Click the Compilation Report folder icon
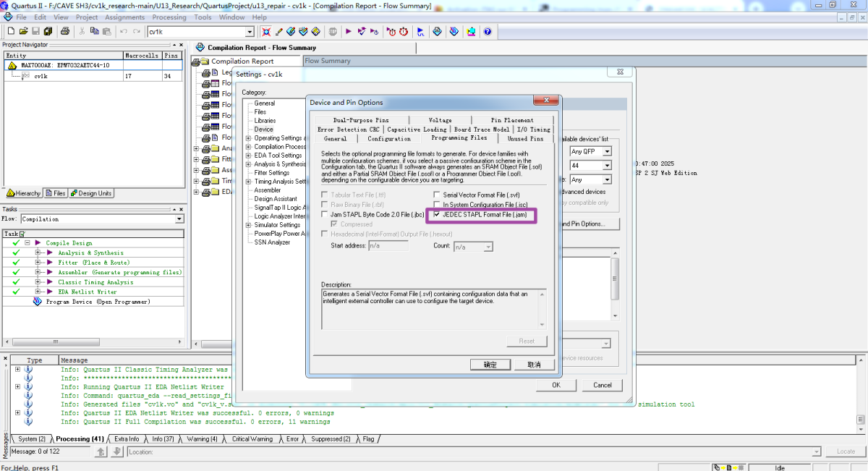The height and width of the screenshot is (471, 868). tap(205, 61)
